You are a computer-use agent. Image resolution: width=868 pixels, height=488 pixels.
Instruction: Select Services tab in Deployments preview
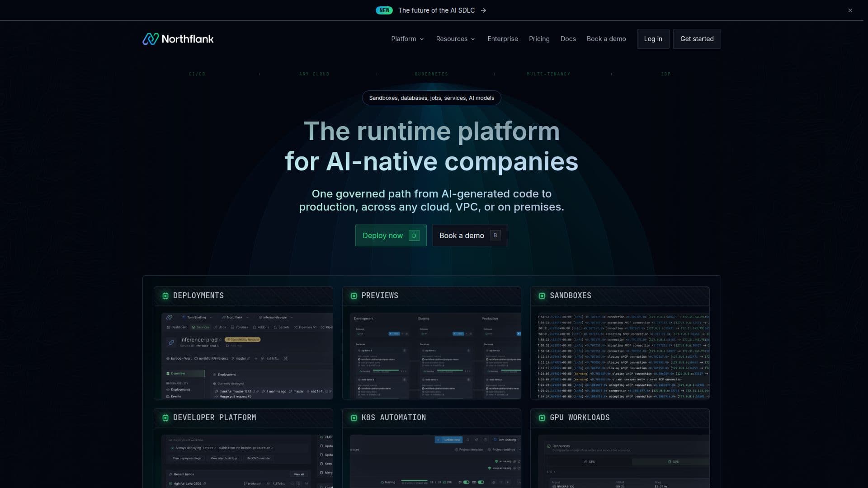(x=201, y=327)
